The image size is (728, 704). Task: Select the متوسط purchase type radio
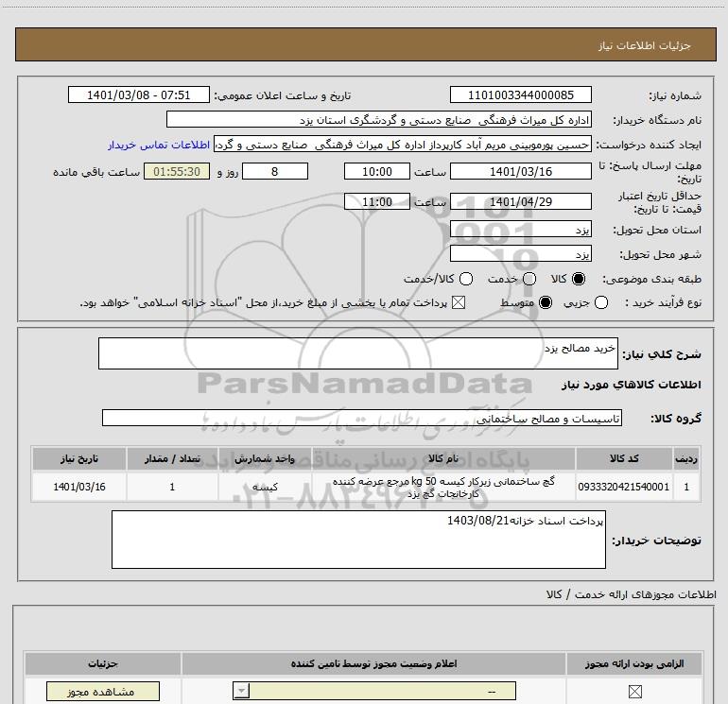[546, 303]
